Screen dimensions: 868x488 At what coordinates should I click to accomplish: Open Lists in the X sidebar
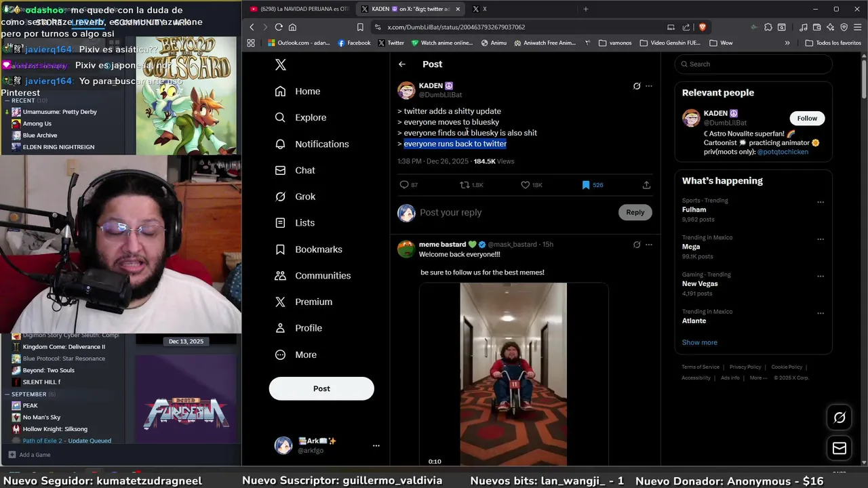(x=294, y=222)
